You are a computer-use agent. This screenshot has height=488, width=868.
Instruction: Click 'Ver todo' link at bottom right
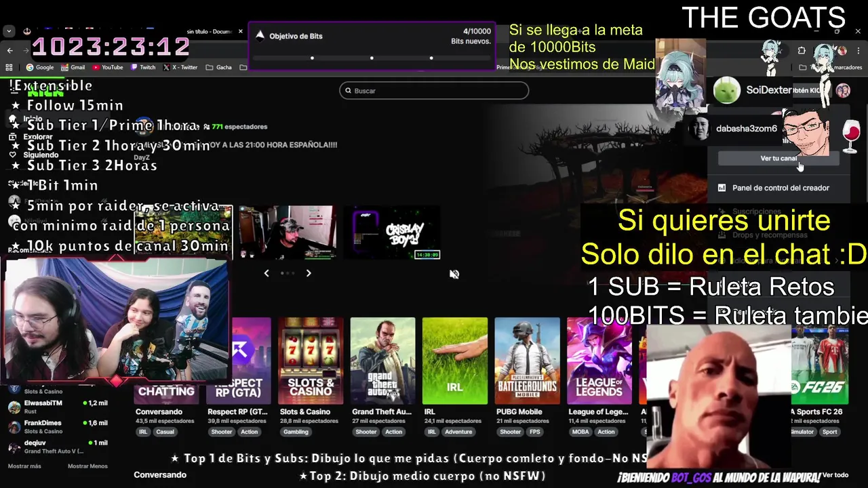pyautogui.click(x=835, y=475)
